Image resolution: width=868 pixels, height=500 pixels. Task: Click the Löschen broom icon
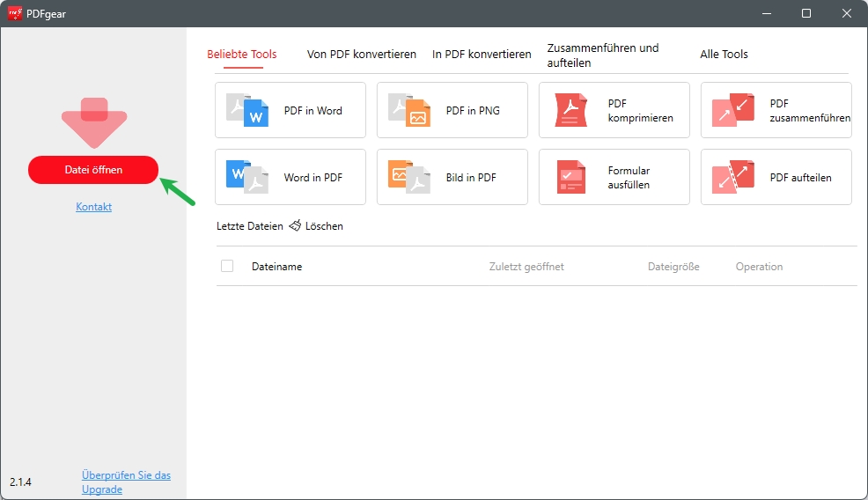coord(295,226)
